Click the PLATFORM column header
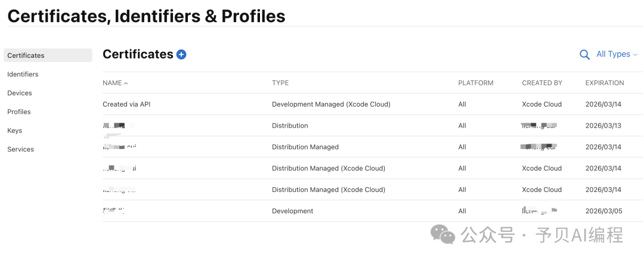Viewport: 644px width, 261px height. (x=475, y=83)
